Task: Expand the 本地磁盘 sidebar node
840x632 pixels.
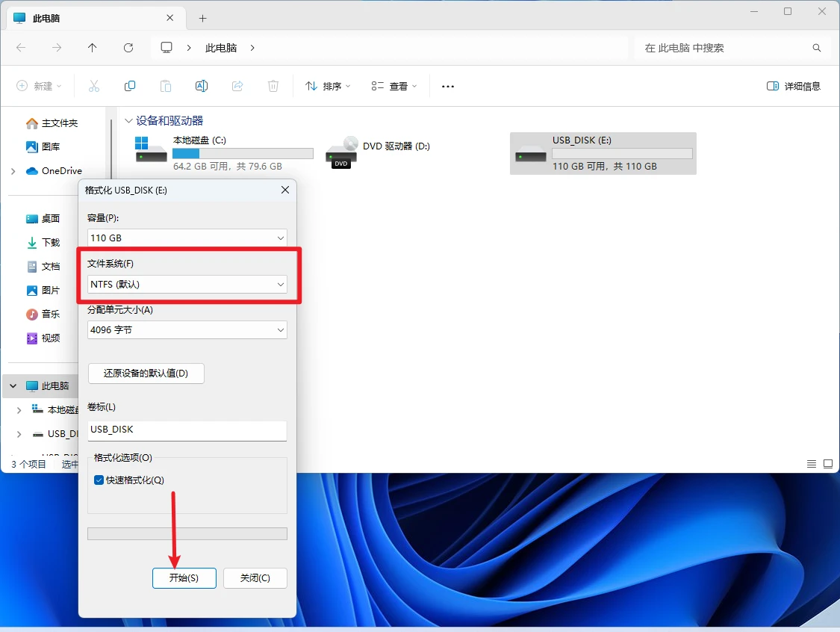Action: pos(19,410)
